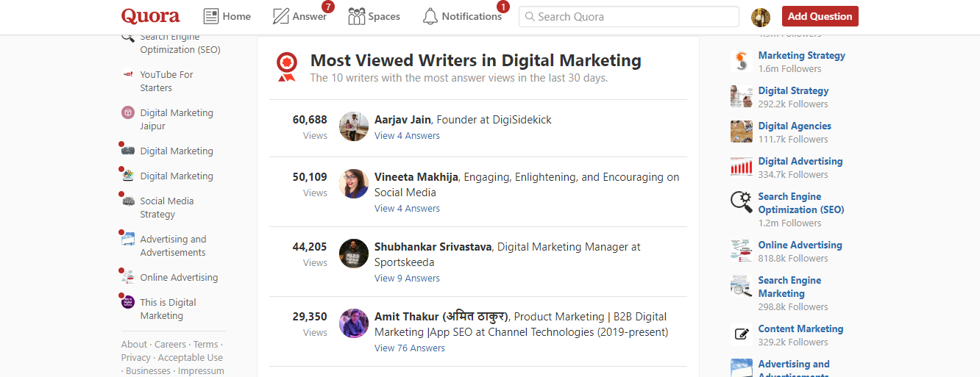Viewport: 980px width, 377px height.
Task: Click Digital Marketing Jaipur pink icon
Action: [x=128, y=112]
